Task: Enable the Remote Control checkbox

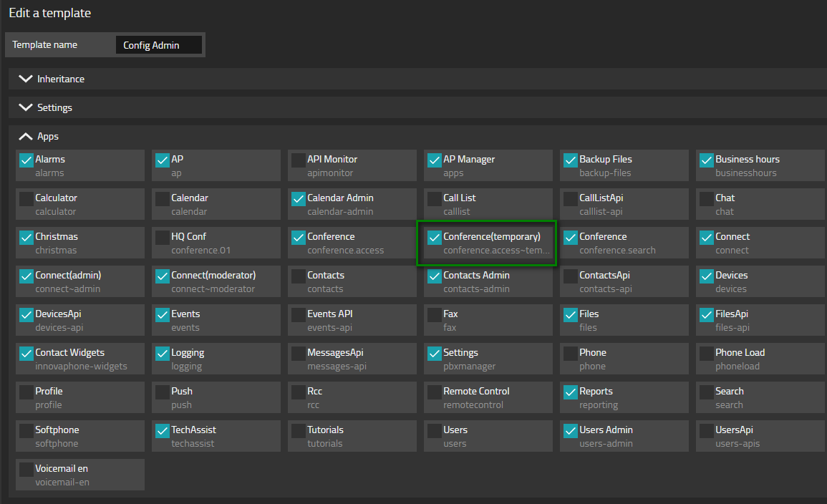Action: coord(435,392)
